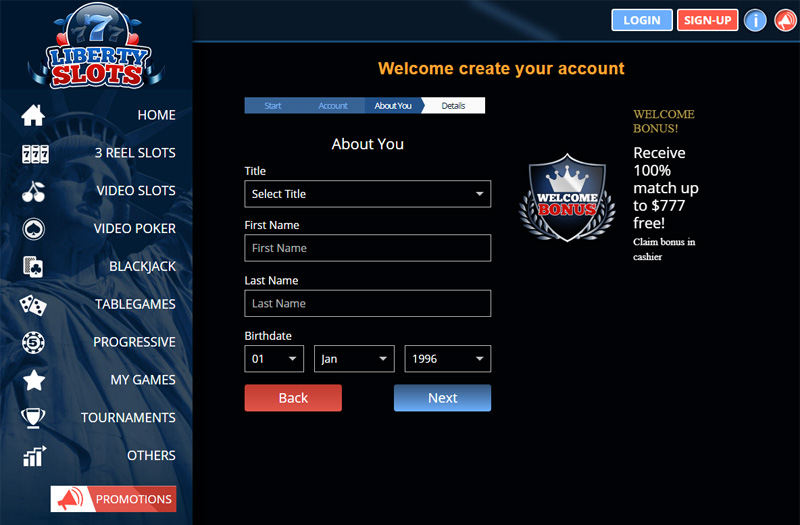Click the red megaphone icon in header
The width and height of the screenshot is (800, 525).
tap(786, 20)
